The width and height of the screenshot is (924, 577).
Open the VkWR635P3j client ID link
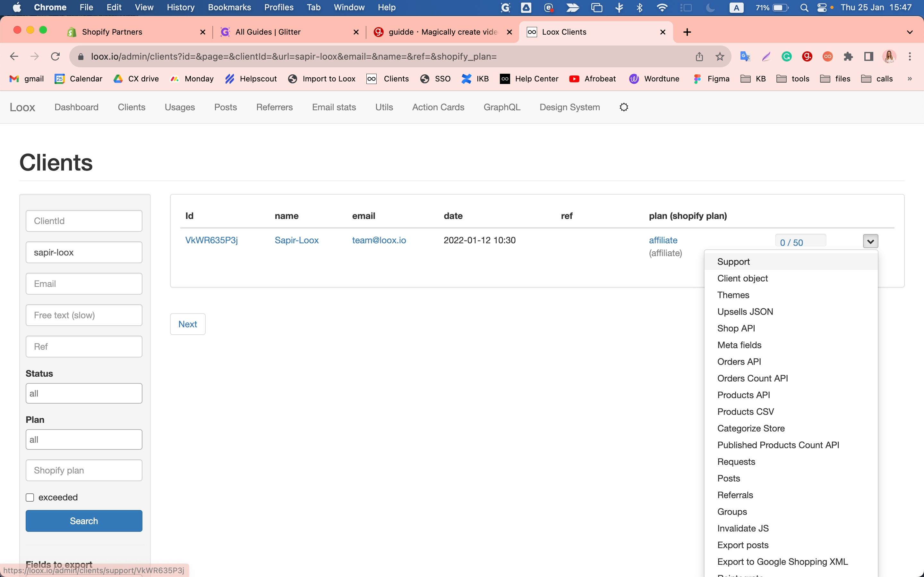[211, 240]
